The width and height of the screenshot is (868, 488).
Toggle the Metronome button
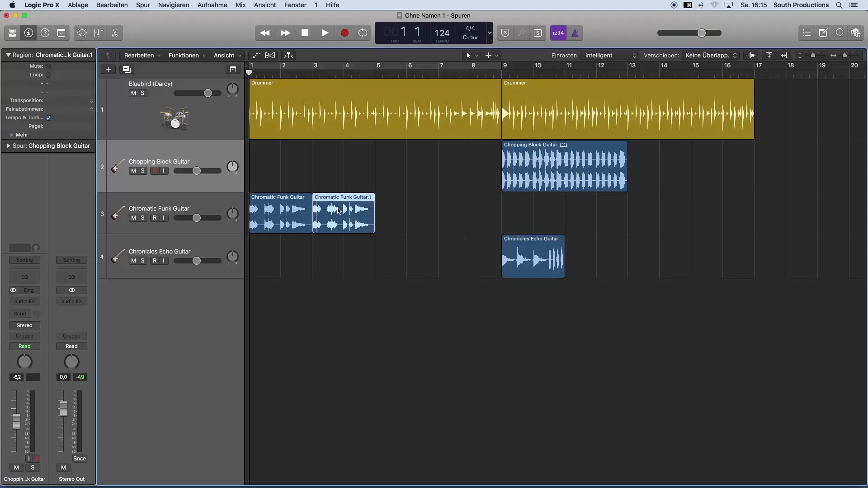575,33
